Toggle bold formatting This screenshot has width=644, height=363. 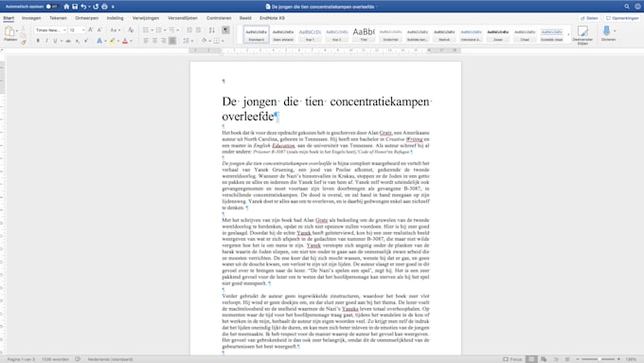click(38, 41)
